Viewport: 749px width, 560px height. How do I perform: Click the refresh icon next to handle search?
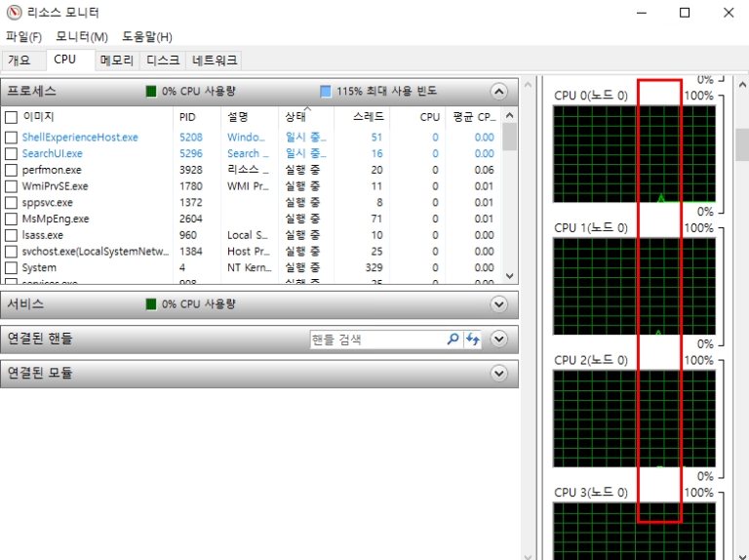click(473, 340)
